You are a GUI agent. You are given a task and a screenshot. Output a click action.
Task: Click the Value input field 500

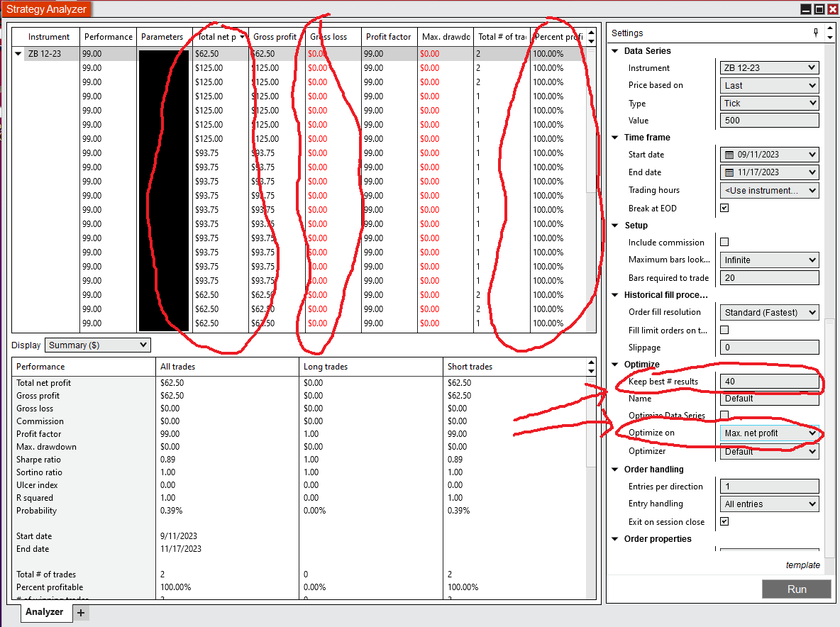769,121
